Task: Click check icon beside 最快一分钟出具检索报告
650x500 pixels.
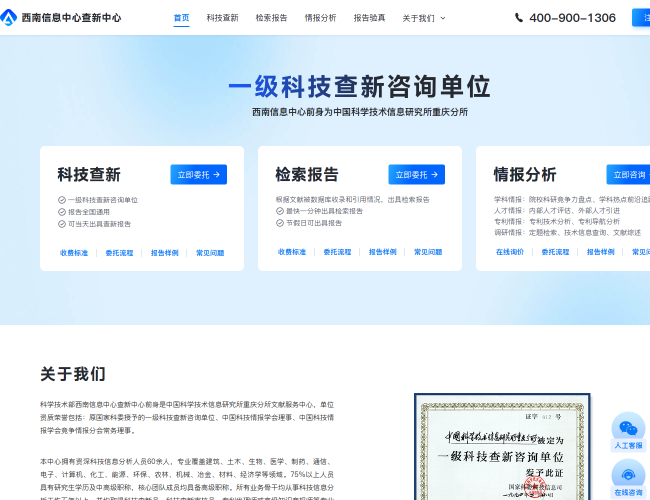Action: pos(280,211)
